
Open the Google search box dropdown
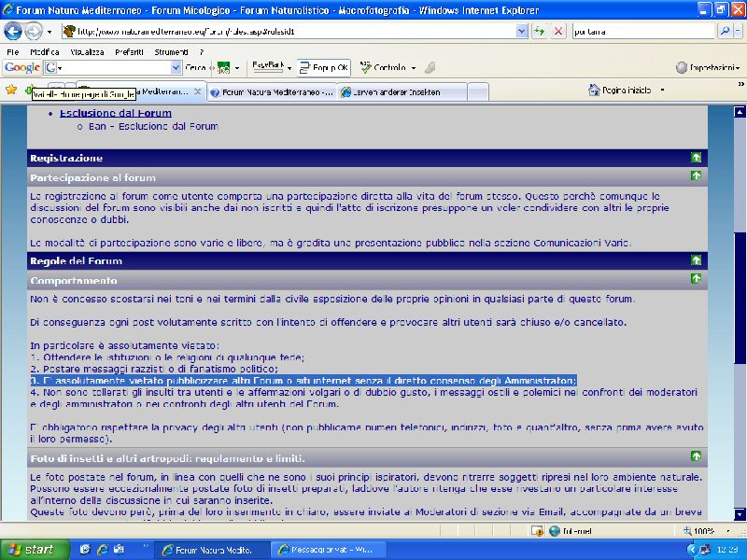click(x=176, y=68)
